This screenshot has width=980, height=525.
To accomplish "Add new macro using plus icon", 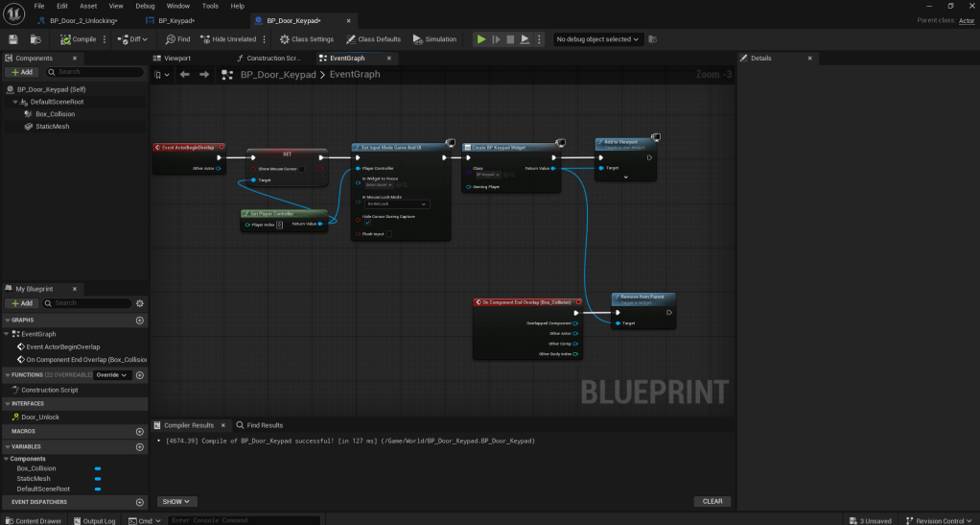I will [x=140, y=432].
